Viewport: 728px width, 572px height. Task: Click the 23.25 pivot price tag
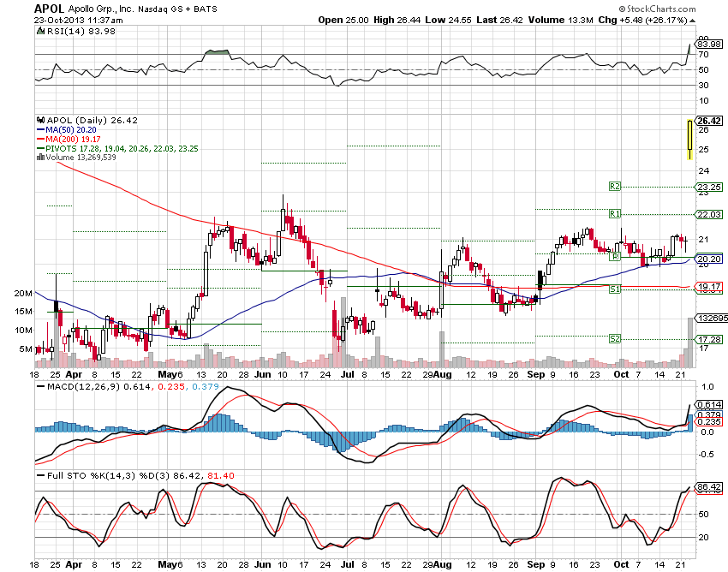coord(709,188)
